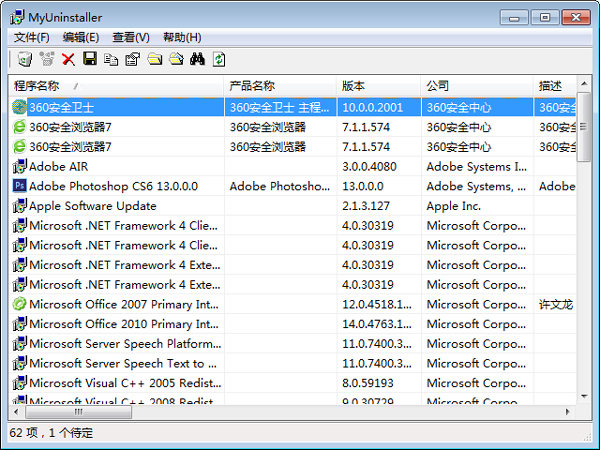Sort by the 公司 column header
Screen dimensions: 600x450
(477, 86)
